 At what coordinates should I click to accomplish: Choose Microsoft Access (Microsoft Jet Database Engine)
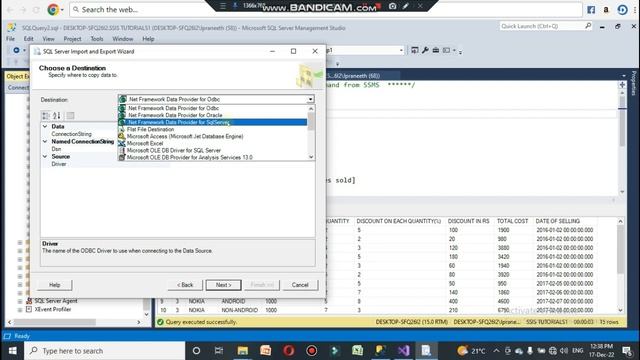point(212,136)
